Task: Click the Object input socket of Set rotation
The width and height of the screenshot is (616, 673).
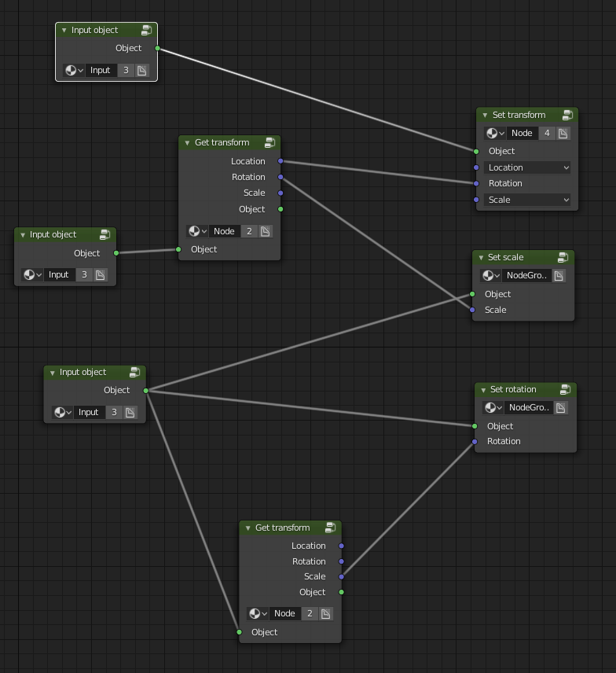Action: pos(475,426)
